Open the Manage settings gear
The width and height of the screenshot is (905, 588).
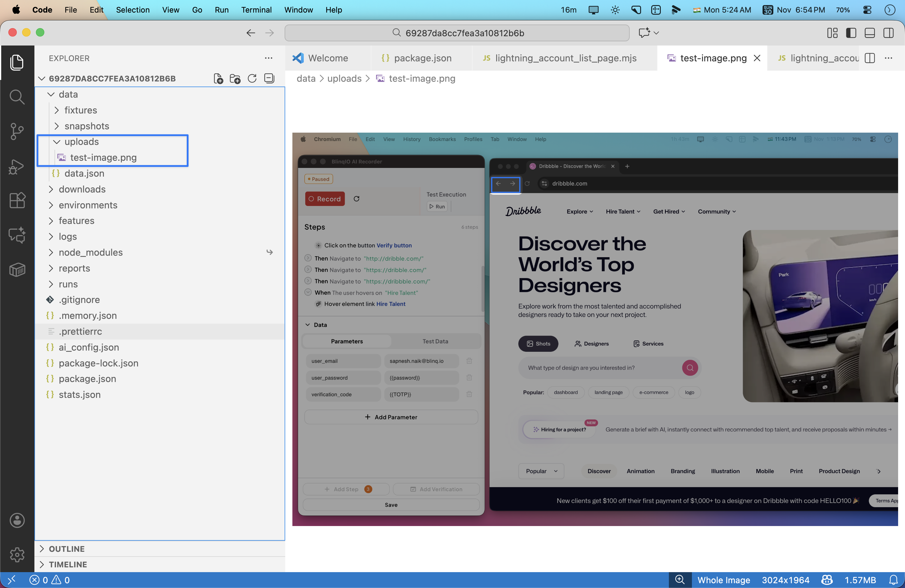tap(17, 555)
